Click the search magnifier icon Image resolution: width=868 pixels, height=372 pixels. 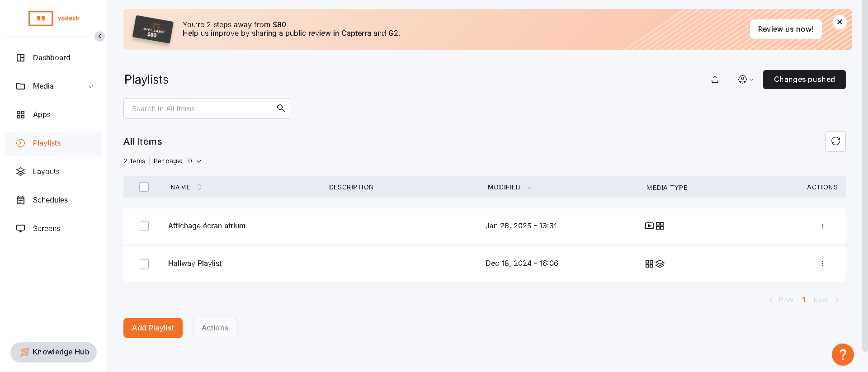281,108
